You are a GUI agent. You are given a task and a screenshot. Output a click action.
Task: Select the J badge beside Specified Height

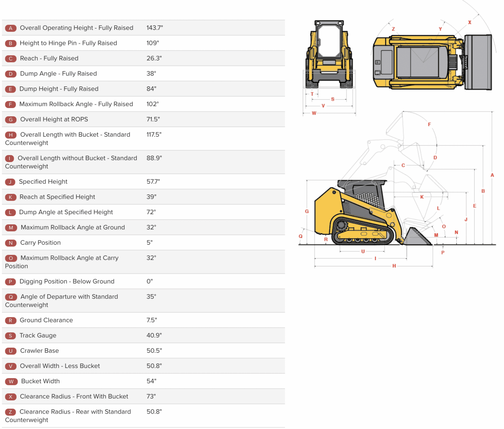coord(10,182)
